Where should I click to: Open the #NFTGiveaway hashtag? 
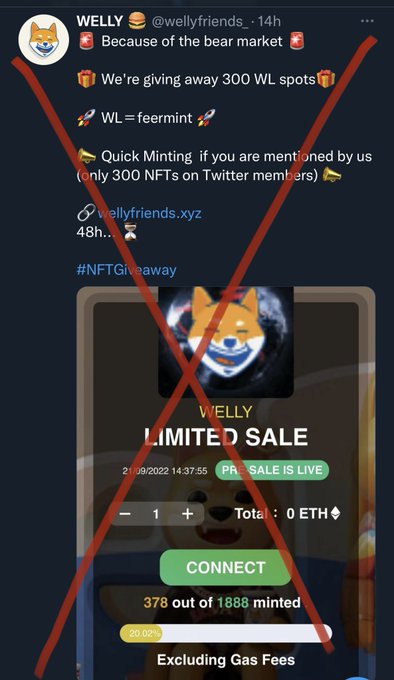127,270
